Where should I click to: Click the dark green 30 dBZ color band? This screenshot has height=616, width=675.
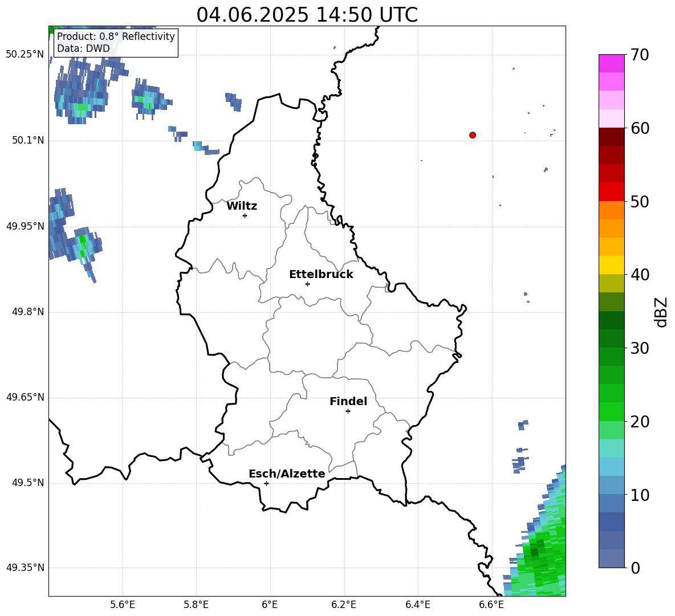[x=611, y=338]
